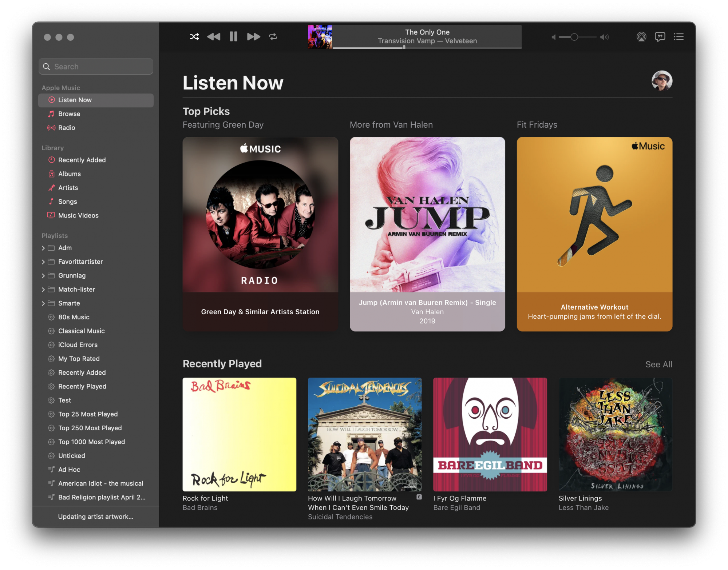Skip to next track
Image resolution: width=728 pixels, height=570 pixels.
(253, 37)
